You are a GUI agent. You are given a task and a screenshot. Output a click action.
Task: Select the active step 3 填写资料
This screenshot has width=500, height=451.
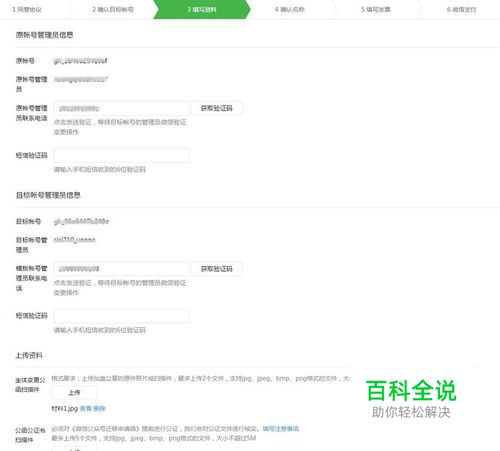202,9
